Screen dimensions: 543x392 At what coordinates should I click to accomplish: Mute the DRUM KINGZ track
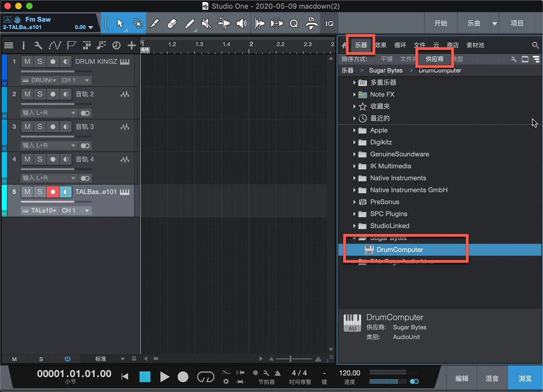(27, 61)
